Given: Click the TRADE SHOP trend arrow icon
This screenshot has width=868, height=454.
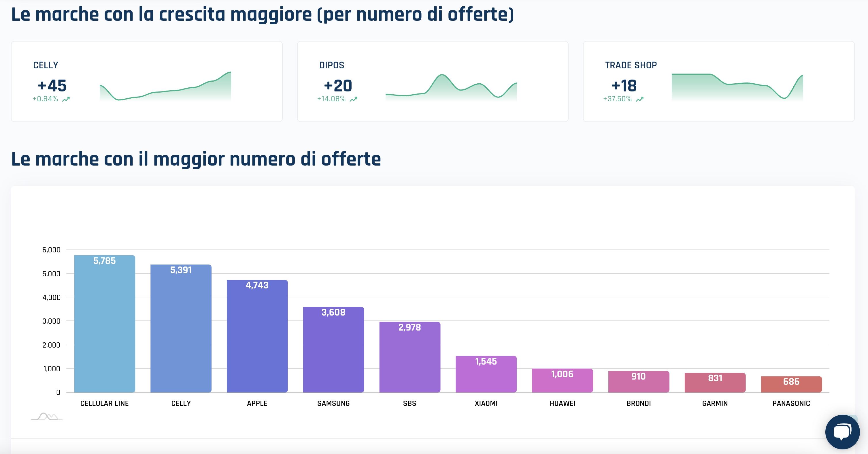Looking at the screenshot, I should point(639,99).
